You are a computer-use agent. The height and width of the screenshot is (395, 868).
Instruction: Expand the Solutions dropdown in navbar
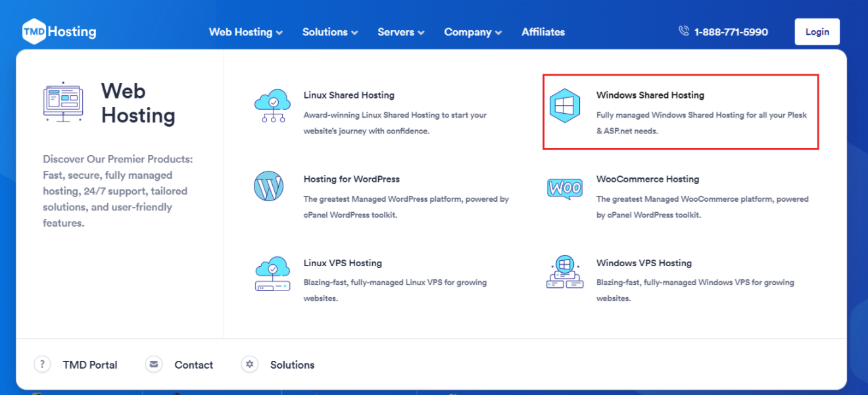329,32
